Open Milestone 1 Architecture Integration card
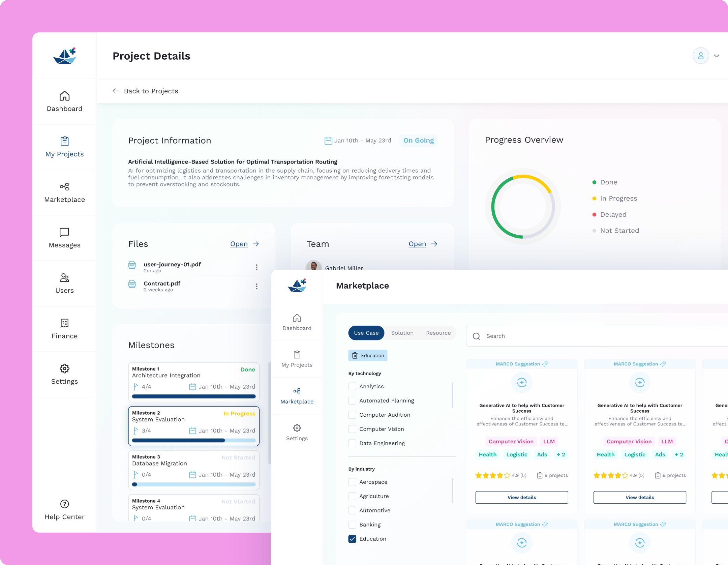The height and width of the screenshot is (565, 728). pos(194,382)
